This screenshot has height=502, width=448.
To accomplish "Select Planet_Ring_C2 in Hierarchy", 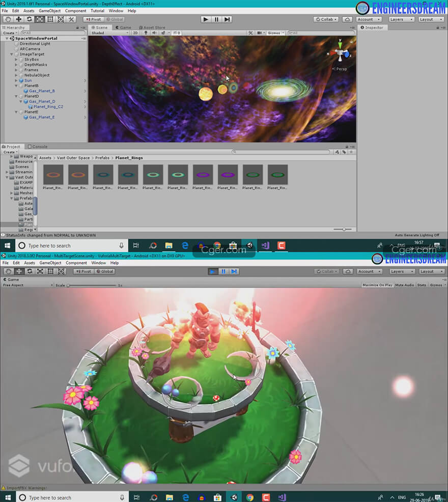I will coord(48,106).
